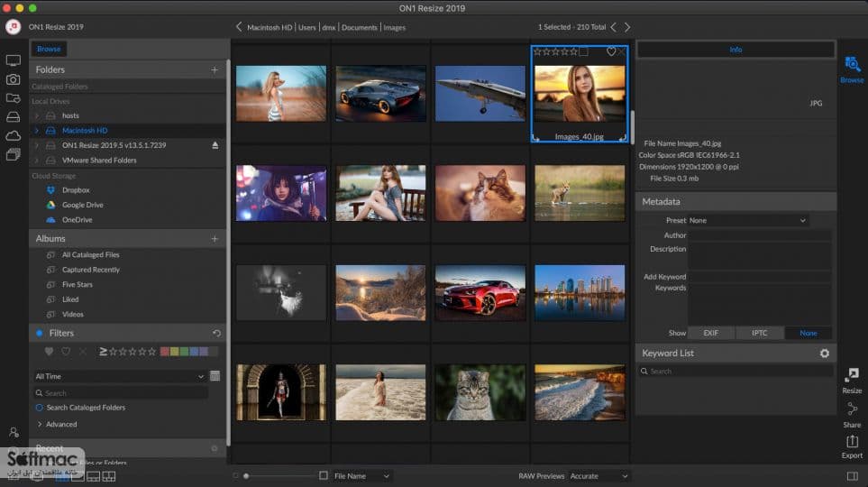Open the metadata Preset dropdown

click(747, 221)
